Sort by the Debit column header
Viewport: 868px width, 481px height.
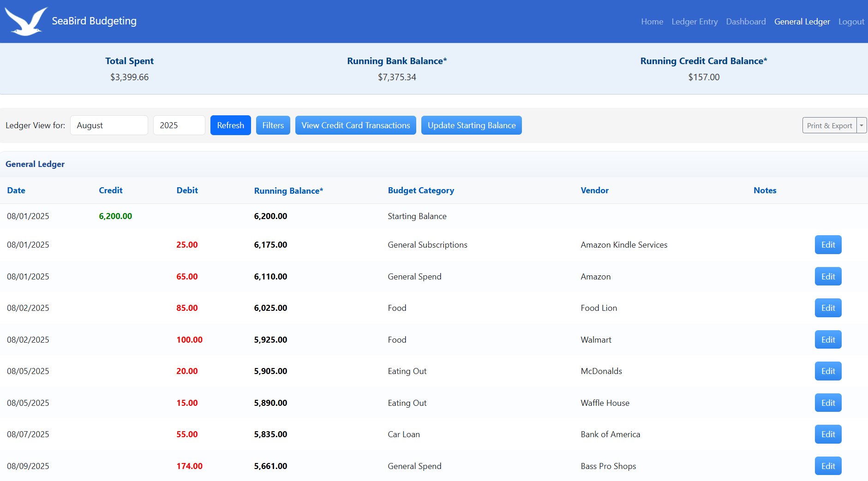click(187, 190)
